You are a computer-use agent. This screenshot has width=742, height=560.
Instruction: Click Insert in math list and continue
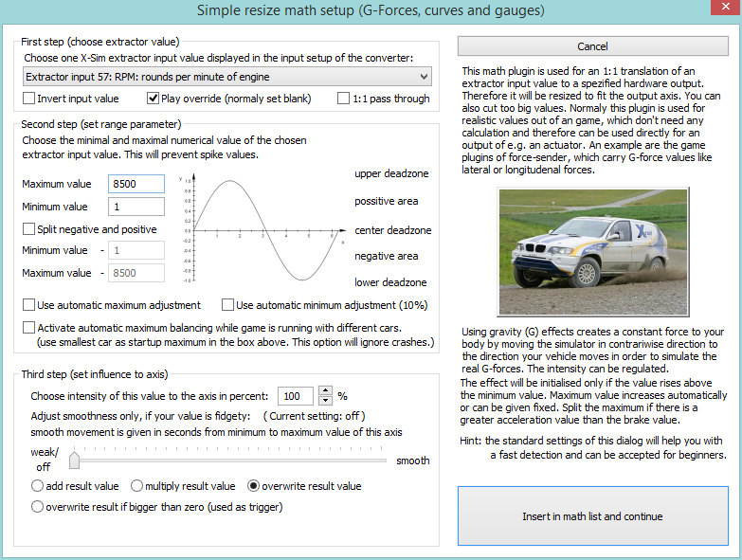(x=593, y=516)
